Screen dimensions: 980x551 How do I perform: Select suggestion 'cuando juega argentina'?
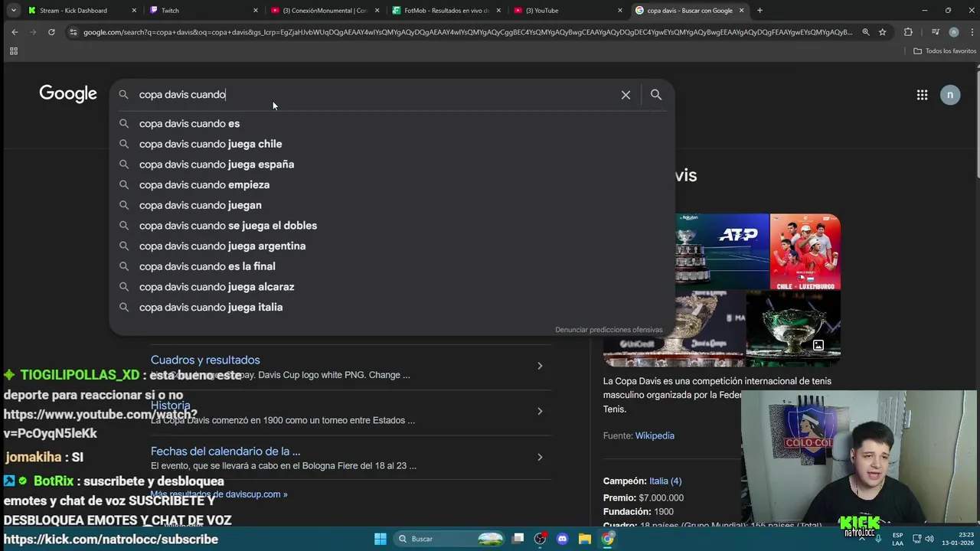[x=392, y=246]
